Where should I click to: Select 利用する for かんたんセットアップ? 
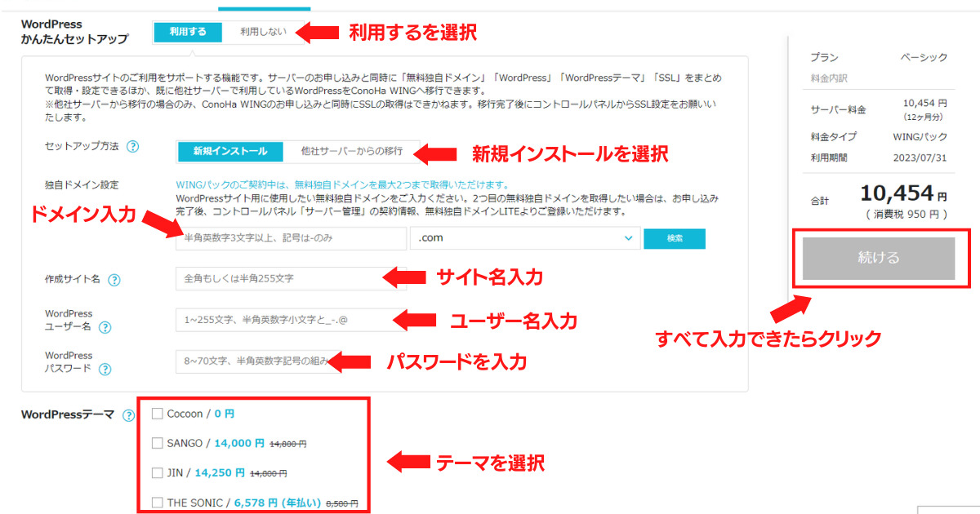pyautogui.click(x=187, y=33)
